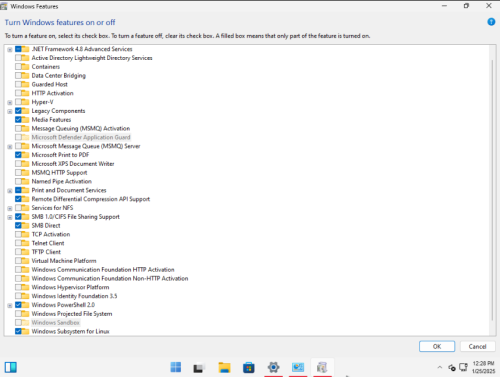Click folder icon beside Guarded Host
This screenshot has height=377, width=500.
click(25, 84)
